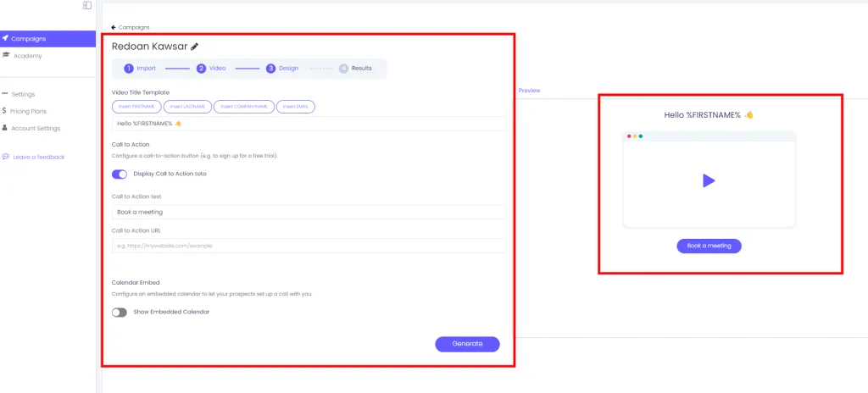Image resolution: width=868 pixels, height=393 pixels.
Task: Click the person icon for Account Settings
Action: [5, 128]
